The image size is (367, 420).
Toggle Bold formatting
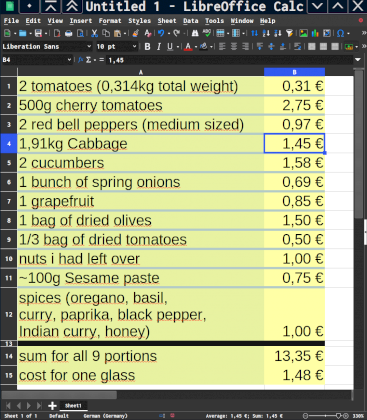point(147,47)
